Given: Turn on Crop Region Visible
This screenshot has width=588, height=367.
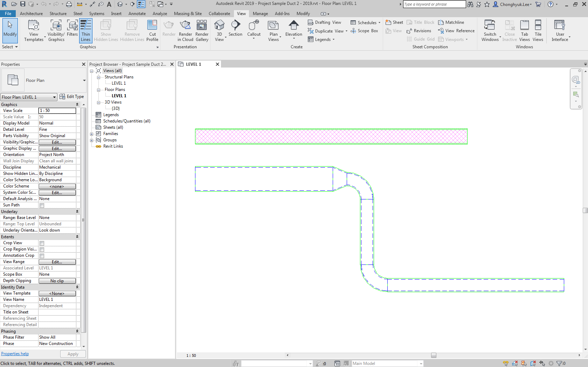Looking at the screenshot, I should coord(42,249).
